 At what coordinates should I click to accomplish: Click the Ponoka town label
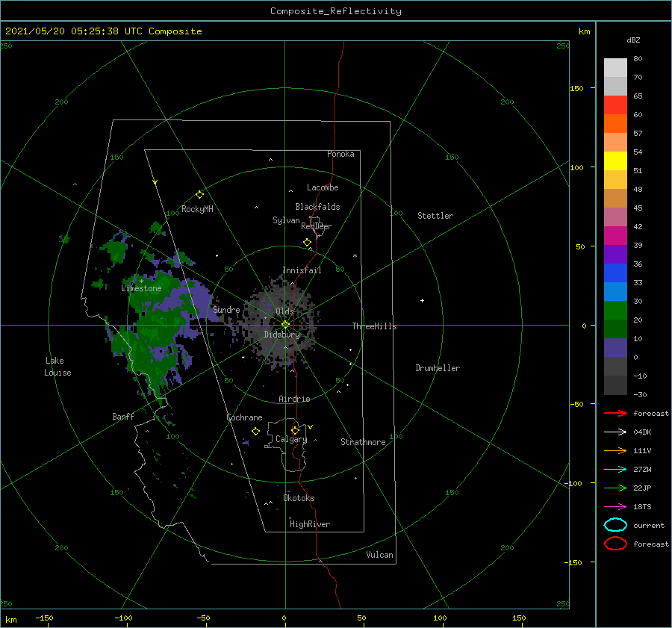(340, 154)
